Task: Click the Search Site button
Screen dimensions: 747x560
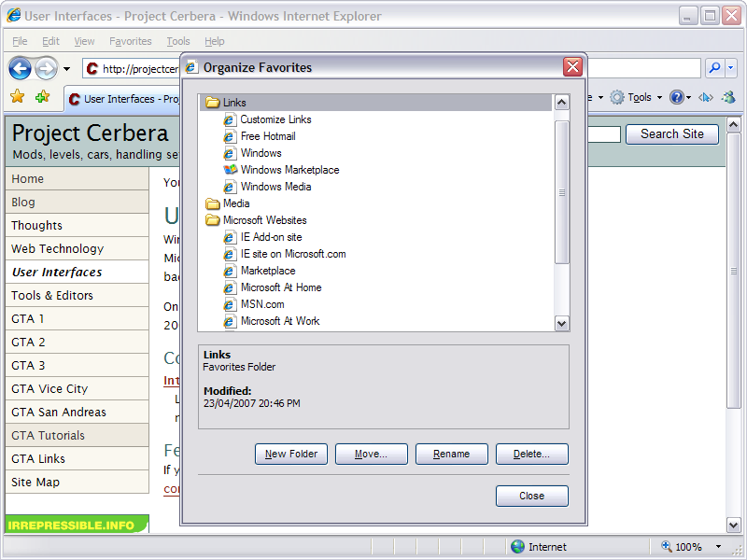Action: click(x=671, y=133)
